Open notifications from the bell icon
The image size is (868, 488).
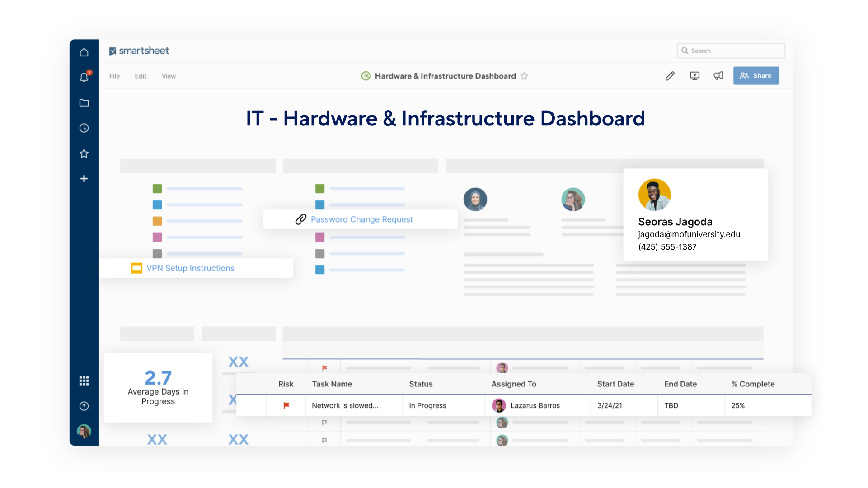pyautogui.click(x=84, y=78)
